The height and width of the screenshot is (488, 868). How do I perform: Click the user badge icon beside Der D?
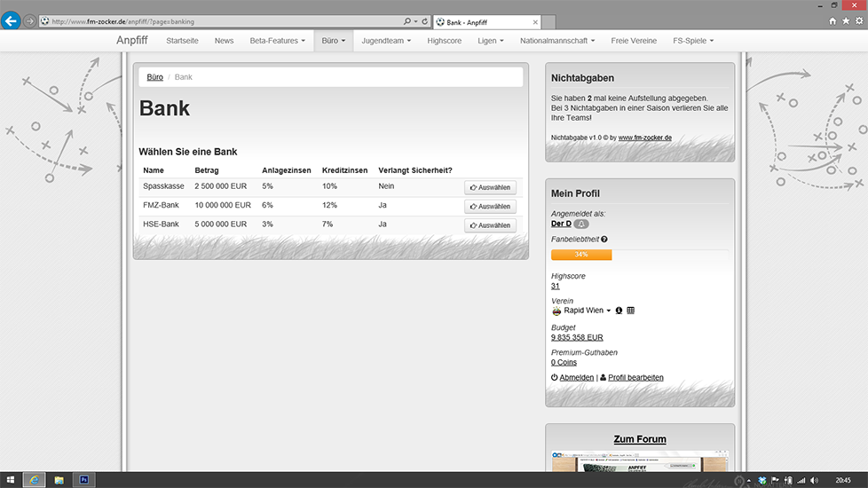pos(581,224)
